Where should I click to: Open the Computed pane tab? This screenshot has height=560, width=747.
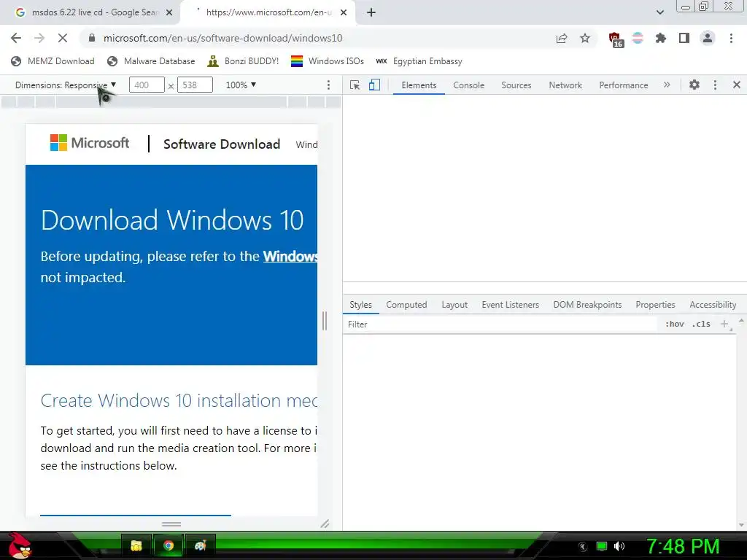[406, 305]
